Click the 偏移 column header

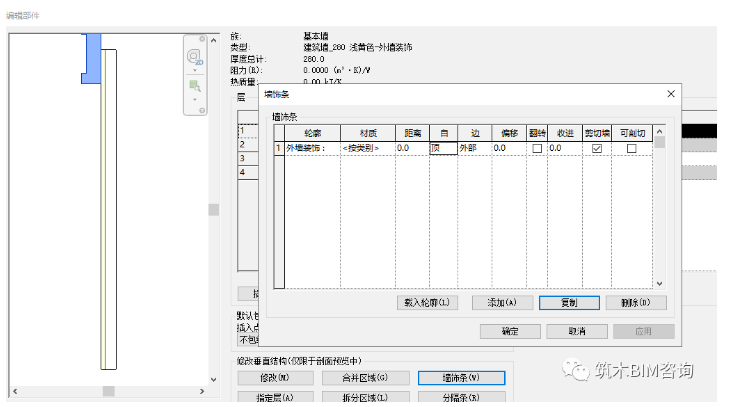tap(509, 134)
